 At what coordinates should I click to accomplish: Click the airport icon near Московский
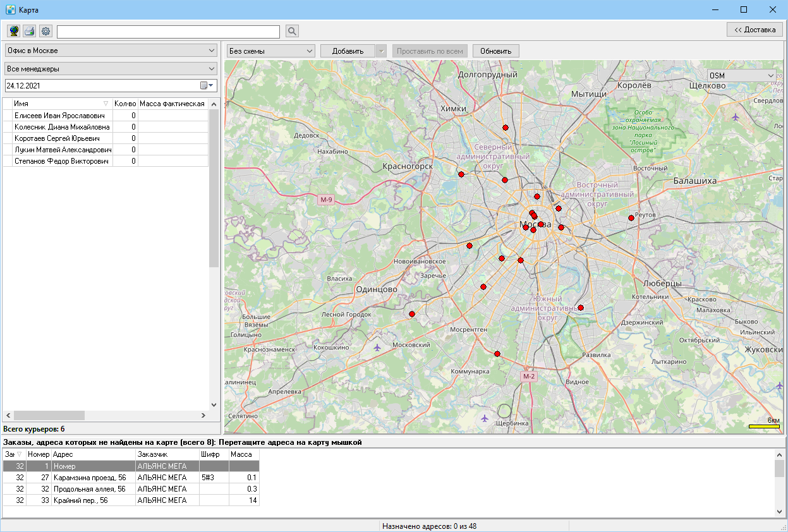point(377,347)
